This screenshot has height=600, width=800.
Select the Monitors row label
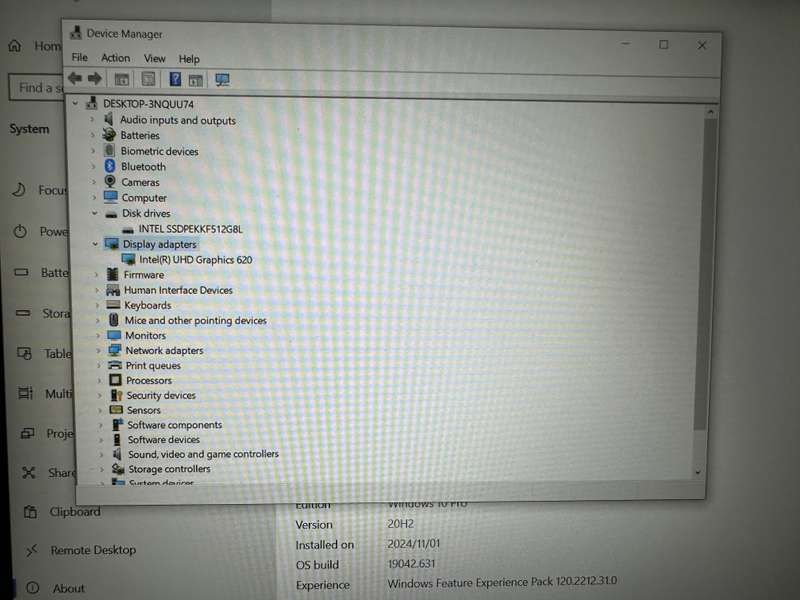(145, 335)
